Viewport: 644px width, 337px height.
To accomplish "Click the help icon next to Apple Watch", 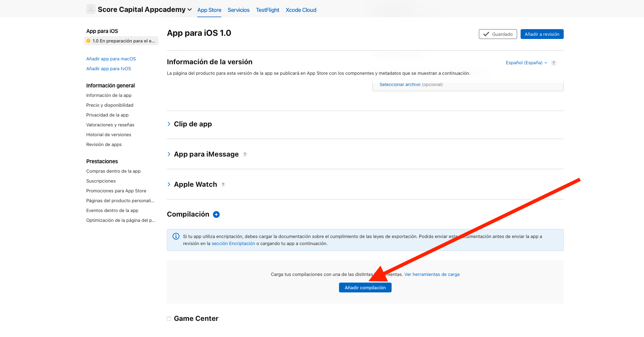I will point(223,185).
